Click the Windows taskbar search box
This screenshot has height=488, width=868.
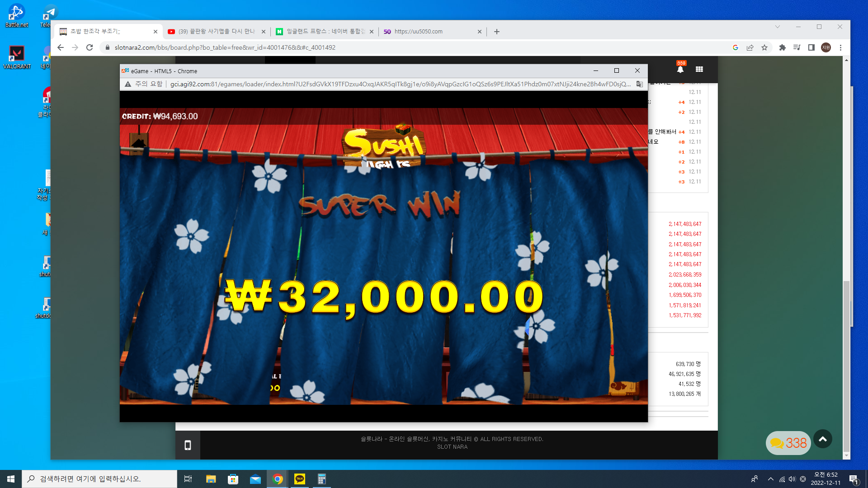[99, 479]
